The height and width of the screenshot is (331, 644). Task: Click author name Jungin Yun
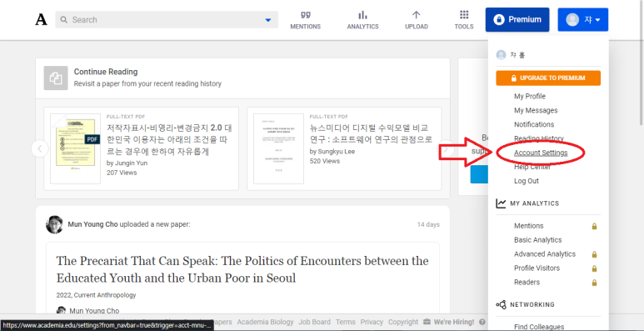pos(132,163)
